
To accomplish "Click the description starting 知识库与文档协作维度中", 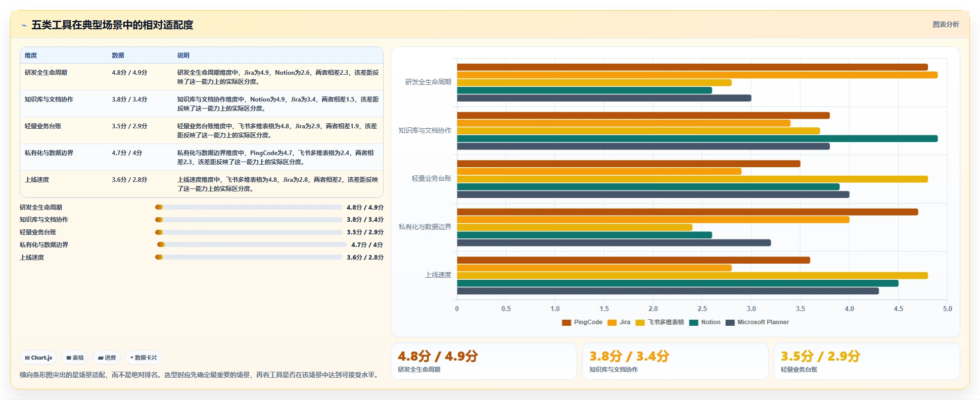I will [278, 104].
